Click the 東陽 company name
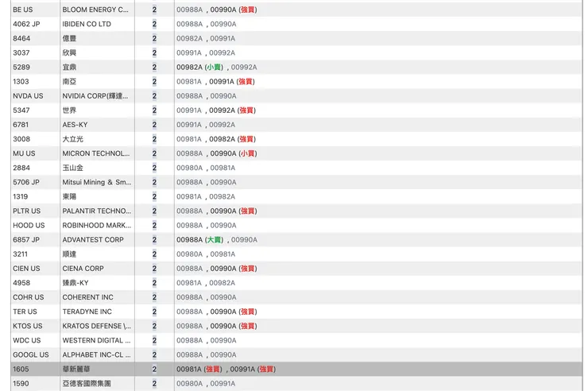 click(x=69, y=196)
